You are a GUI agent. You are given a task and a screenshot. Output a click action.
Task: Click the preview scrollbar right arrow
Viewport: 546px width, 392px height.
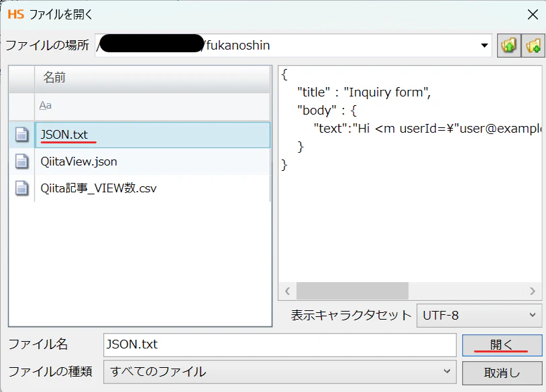click(x=532, y=291)
